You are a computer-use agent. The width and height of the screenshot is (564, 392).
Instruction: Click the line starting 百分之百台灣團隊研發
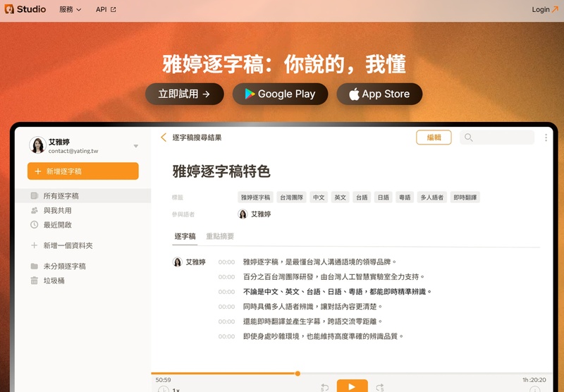(333, 277)
